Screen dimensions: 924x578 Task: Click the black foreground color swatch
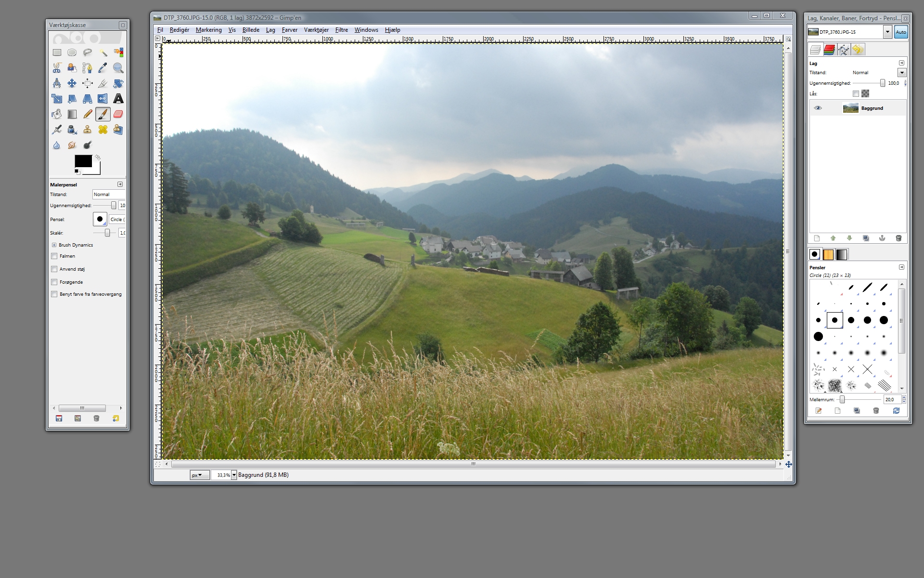(82, 161)
